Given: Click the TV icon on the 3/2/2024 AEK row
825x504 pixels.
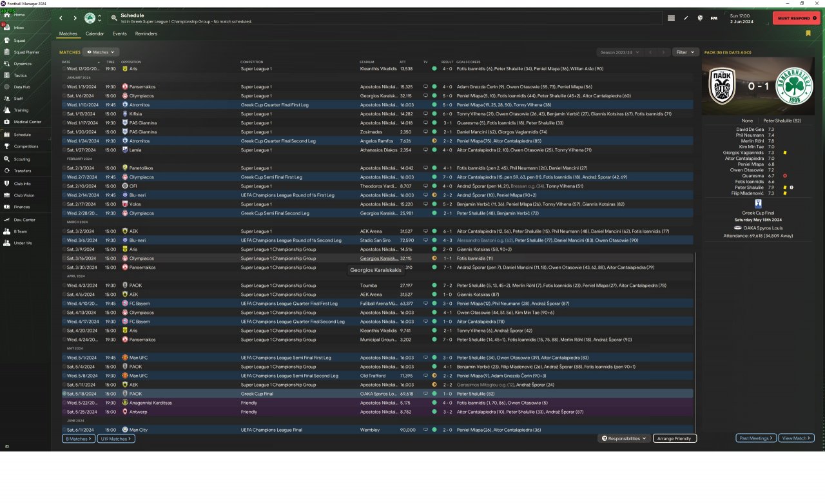Looking at the screenshot, I should [425, 231].
